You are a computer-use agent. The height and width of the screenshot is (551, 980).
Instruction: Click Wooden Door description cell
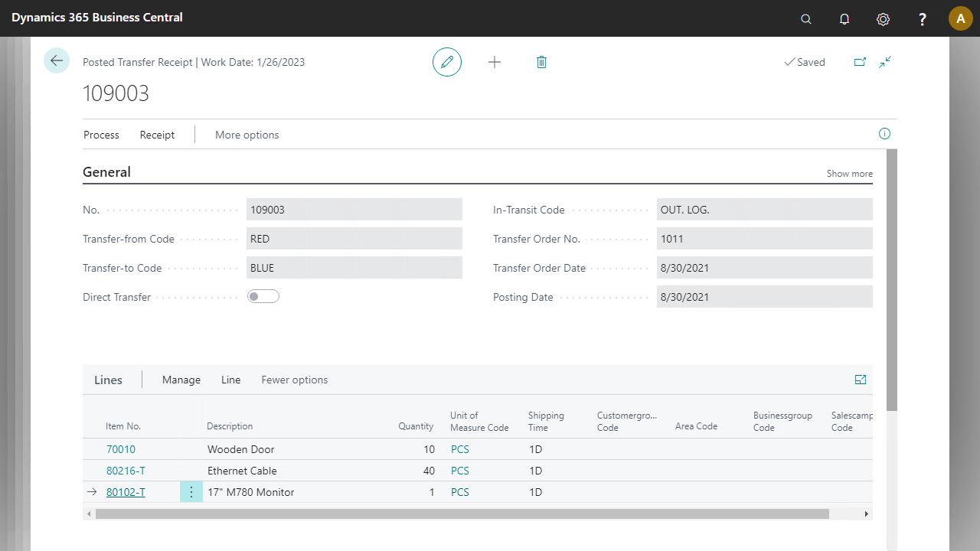[x=240, y=449]
